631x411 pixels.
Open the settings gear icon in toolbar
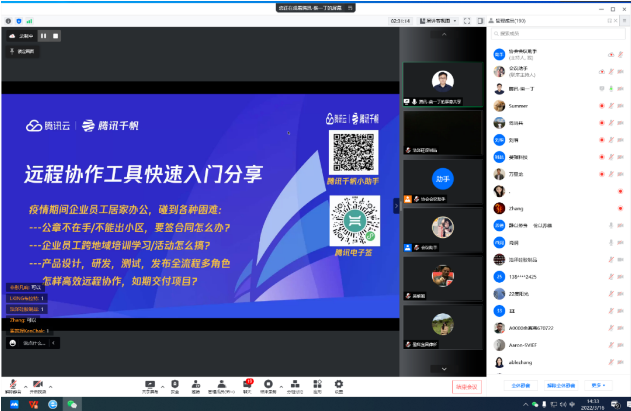pos(339,384)
